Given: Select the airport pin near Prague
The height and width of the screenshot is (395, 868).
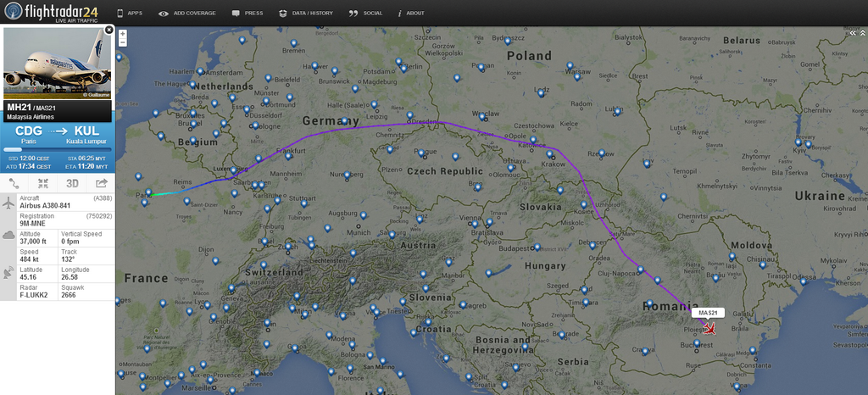Looking at the screenshot, I should tap(421, 153).
